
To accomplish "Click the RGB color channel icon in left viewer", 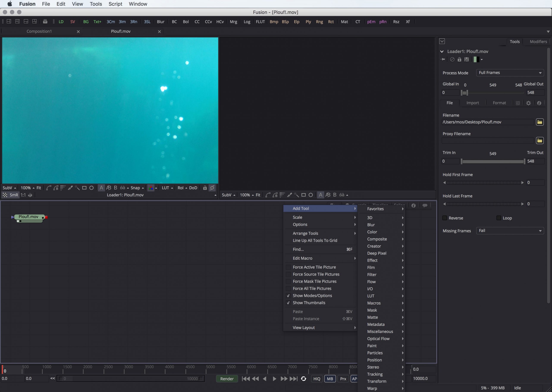I will pos(151,188).
